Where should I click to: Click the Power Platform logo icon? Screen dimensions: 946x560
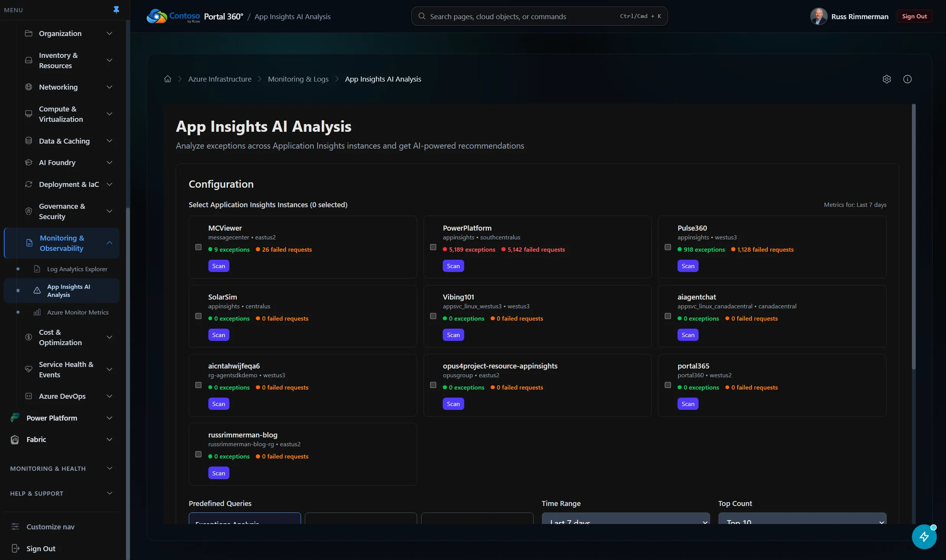tap(15, 418)
